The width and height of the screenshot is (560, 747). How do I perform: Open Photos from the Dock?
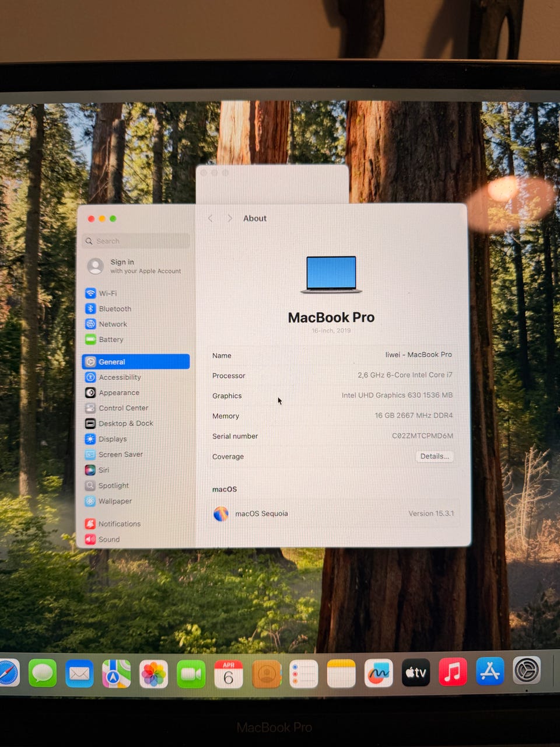point(154,674)
